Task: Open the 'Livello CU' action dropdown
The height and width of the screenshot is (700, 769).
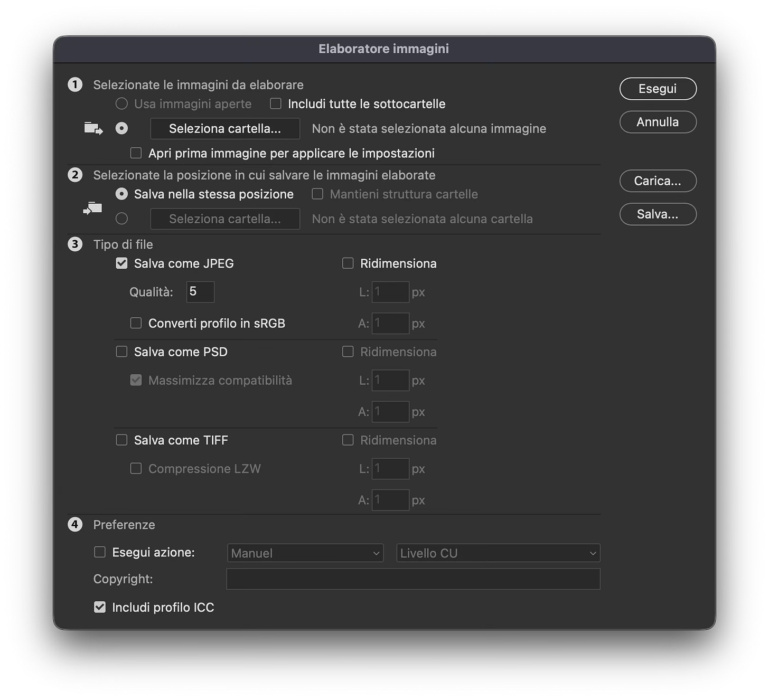Action: [x=498, y=553]
